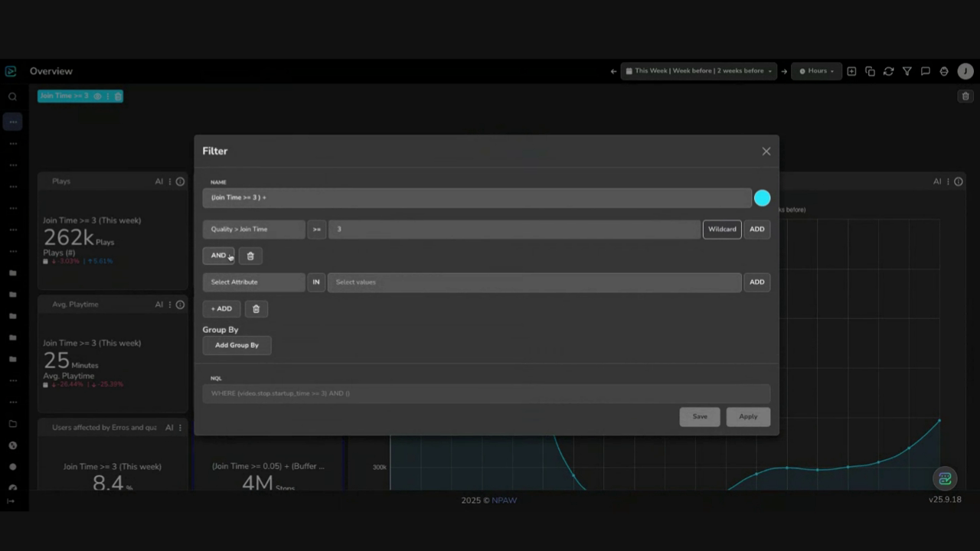Open the Select values field
The image size is (980, 551).
point(534,282)
